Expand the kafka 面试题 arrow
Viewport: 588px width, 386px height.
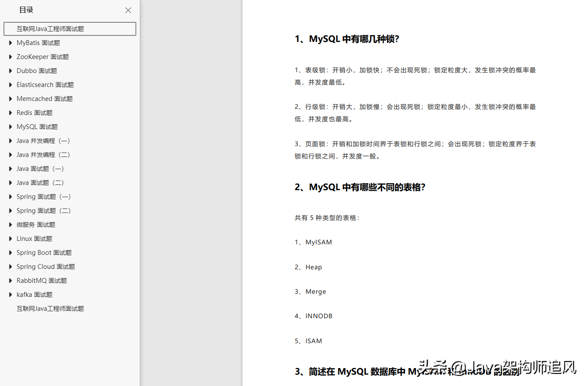(x=10, y=295)
